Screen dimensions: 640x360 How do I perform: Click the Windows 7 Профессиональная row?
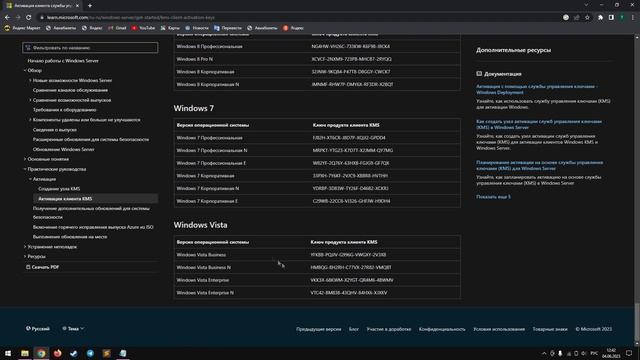click(x=317, y=138)
